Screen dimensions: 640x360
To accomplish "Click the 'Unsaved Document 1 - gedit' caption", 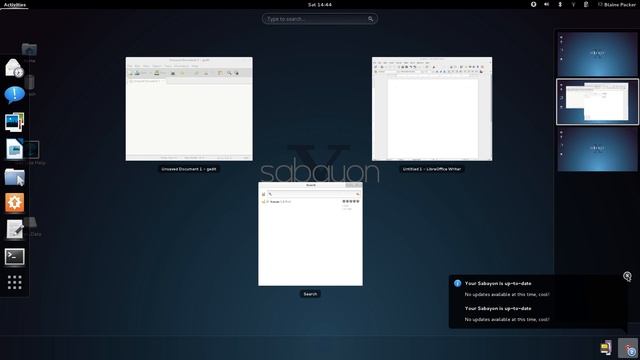I will (189, 169).
